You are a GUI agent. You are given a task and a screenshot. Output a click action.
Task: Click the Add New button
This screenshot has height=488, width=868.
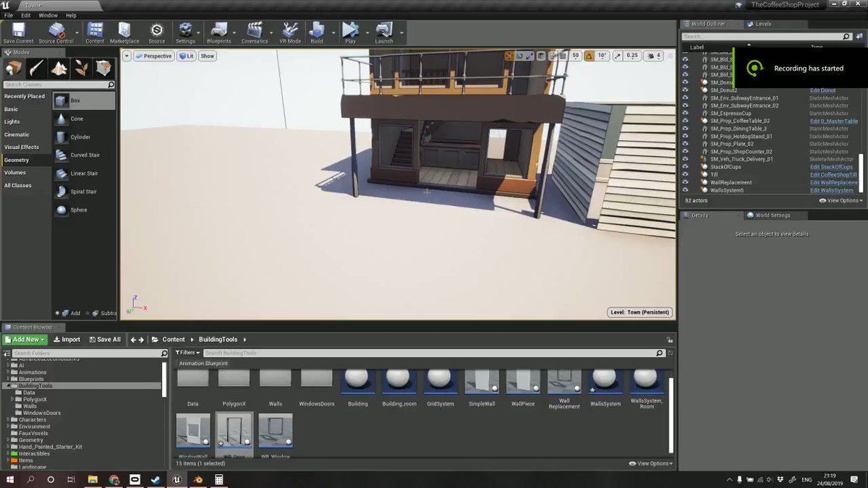[25, 339]
